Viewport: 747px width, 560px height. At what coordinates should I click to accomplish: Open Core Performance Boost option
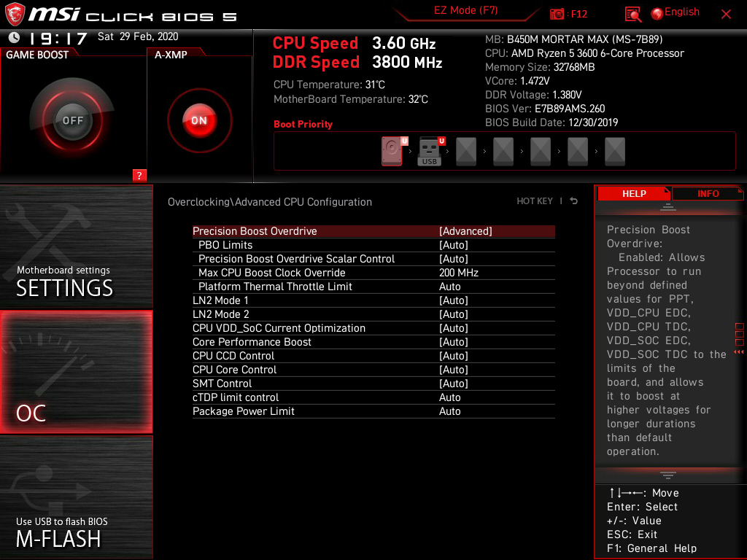point(373,341)
